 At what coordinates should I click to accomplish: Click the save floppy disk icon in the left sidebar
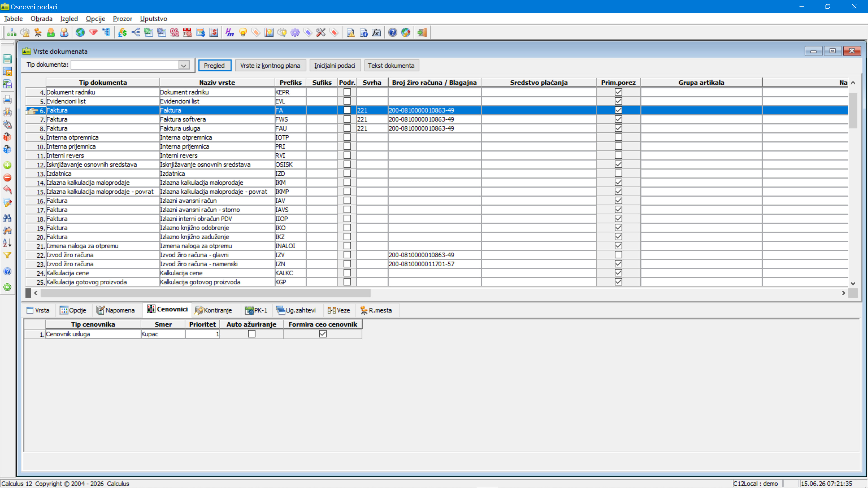coord(7,59)
